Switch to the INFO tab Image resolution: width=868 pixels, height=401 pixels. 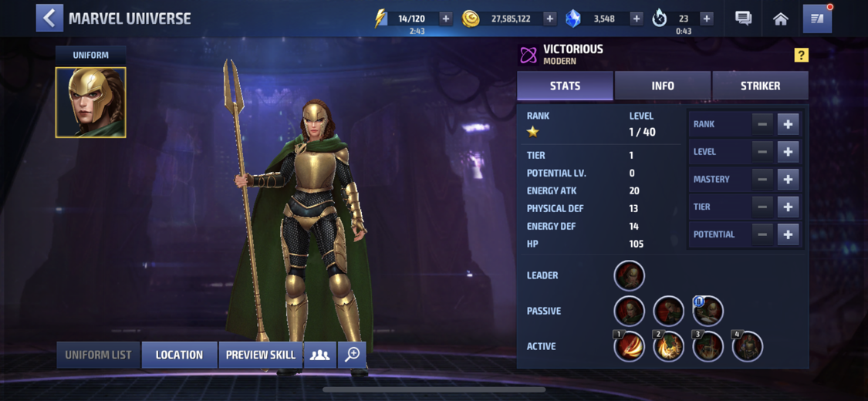pyautogui.click(x=663, y=86)
